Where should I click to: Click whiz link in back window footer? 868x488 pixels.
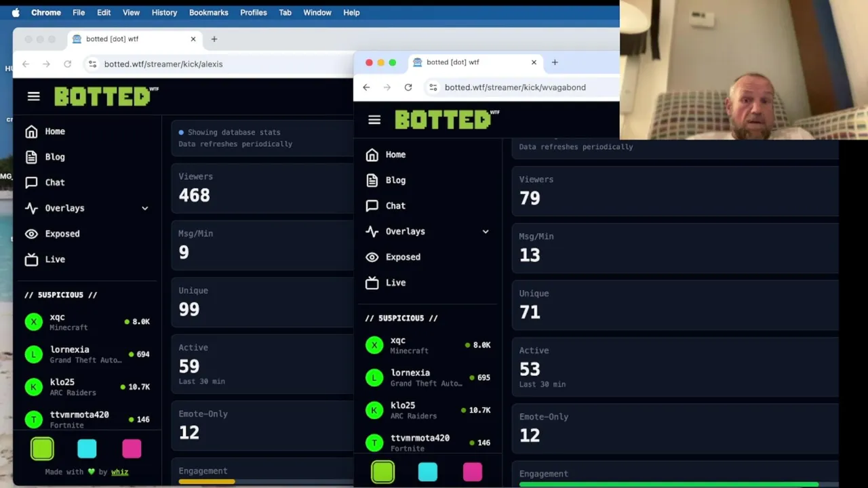click(x=119, y=472)
